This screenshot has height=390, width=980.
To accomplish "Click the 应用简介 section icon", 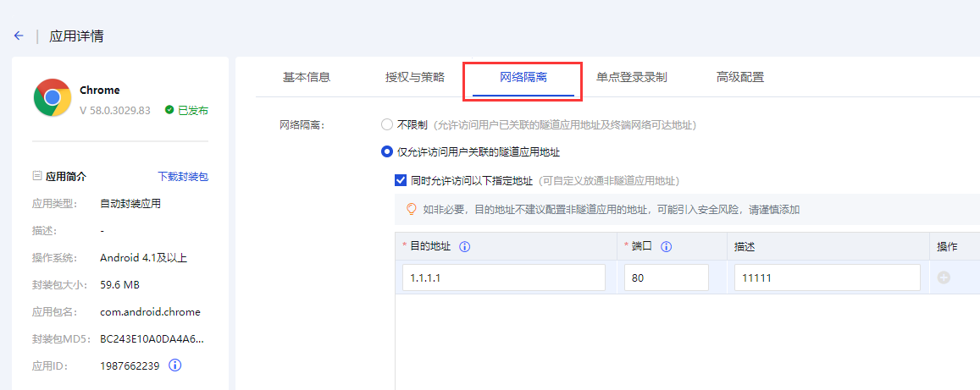I will (x=37, y=177).
